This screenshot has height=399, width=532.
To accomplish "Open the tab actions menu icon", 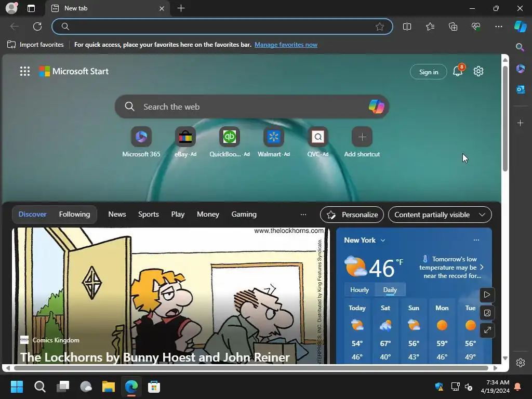I will [x=31, y=8].
